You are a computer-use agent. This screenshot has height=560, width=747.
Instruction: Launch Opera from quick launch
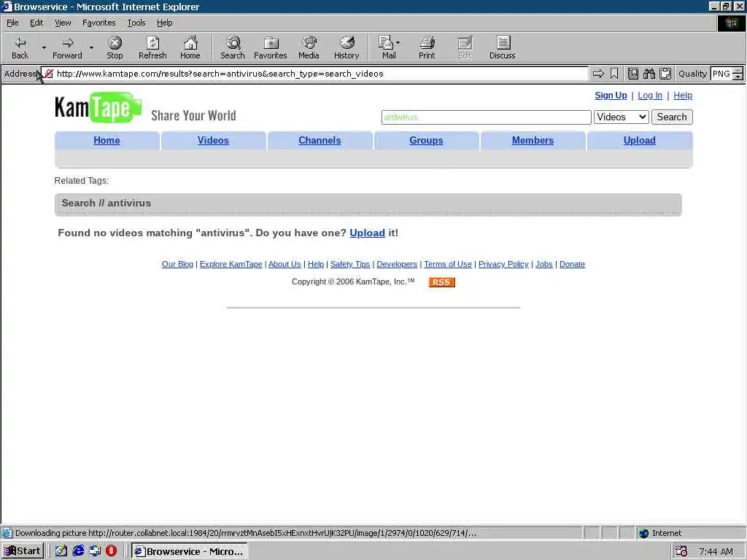(111, 551)
